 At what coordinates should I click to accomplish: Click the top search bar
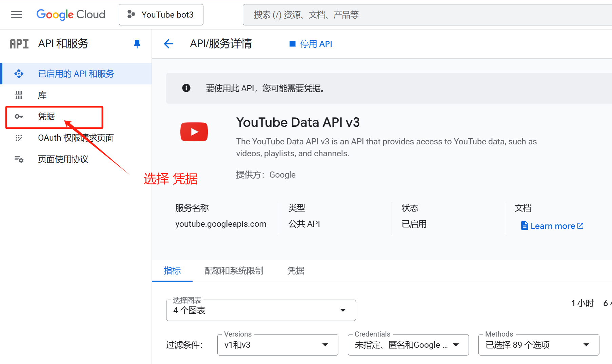pyautogui.click(x=373, y=14)
